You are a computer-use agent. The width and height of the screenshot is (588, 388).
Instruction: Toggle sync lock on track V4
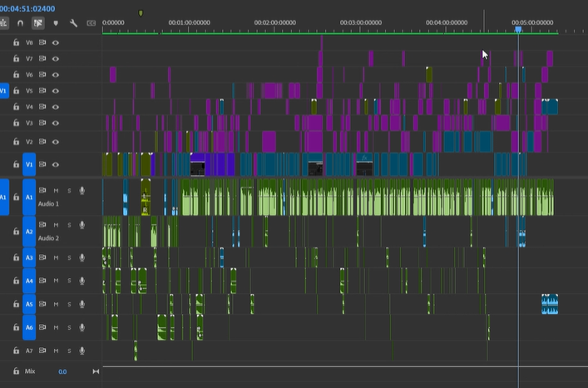[42, 107]
